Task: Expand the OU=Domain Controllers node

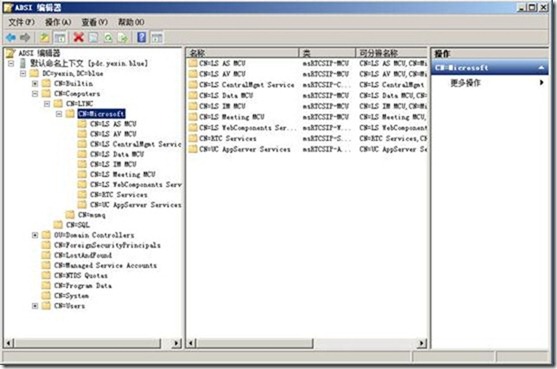Action: tap(35, 235)
